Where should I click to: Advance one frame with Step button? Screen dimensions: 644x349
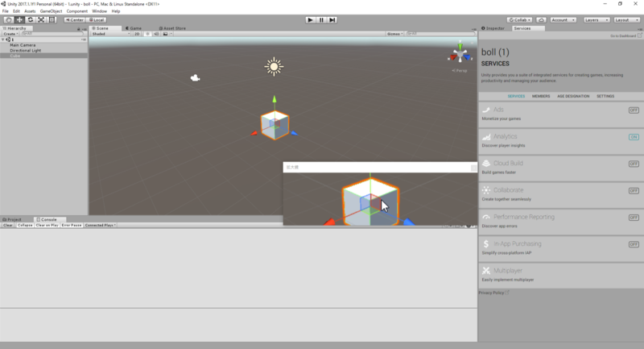[x=332, y=19]
